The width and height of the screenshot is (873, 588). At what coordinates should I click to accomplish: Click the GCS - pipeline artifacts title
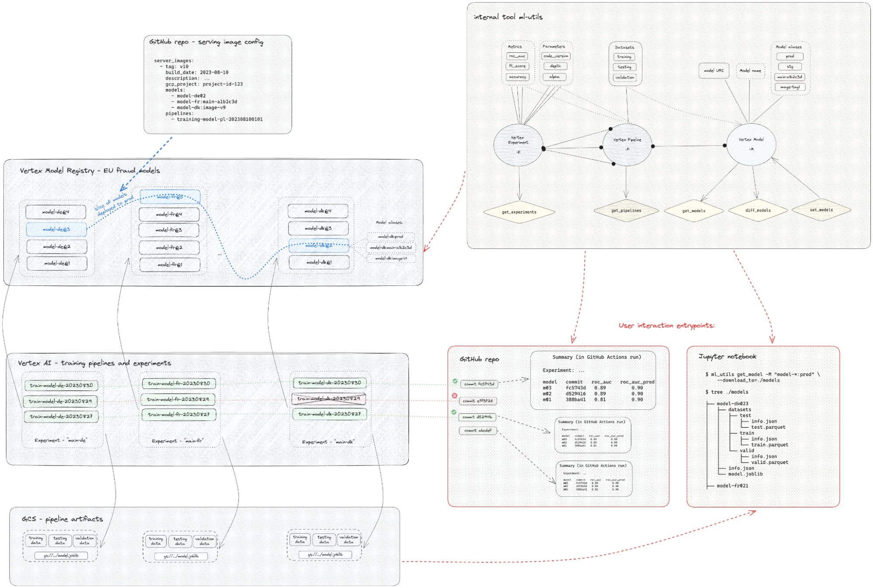(62, 519)
